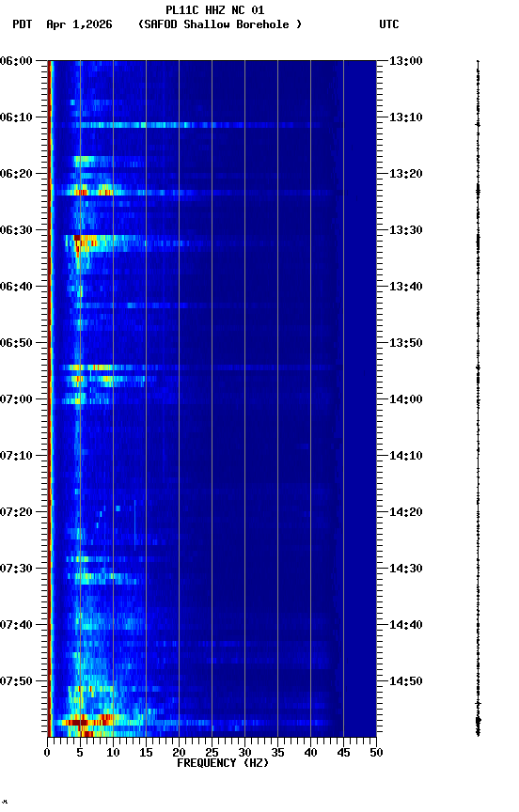Select the 5 Hz frequency axis label

(x=80, y=753)
